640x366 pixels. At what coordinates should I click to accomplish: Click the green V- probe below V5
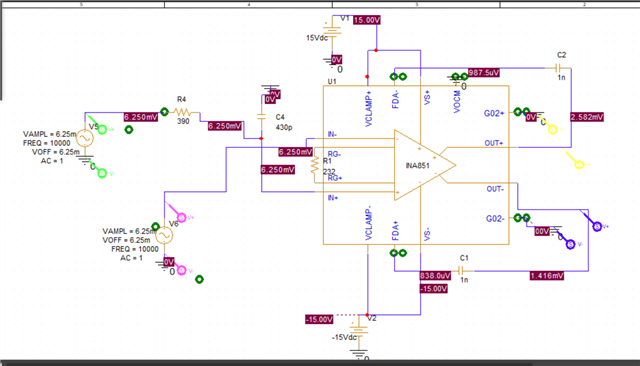point(102,173)
